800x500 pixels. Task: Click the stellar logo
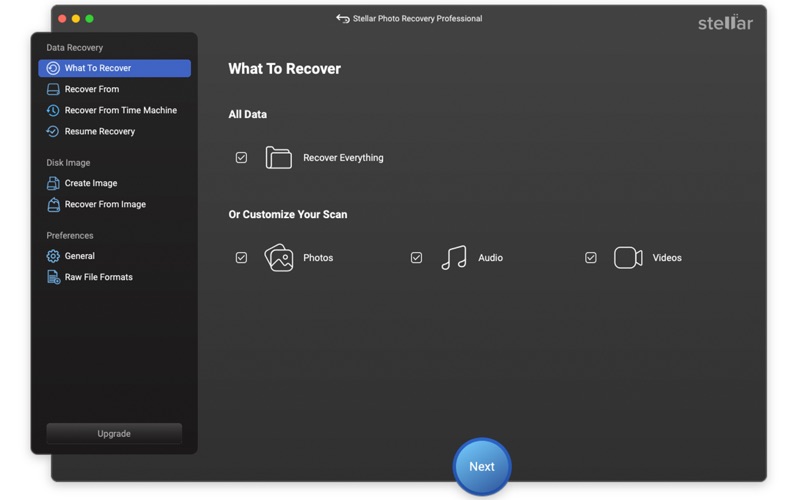click(x=725, y=22)
